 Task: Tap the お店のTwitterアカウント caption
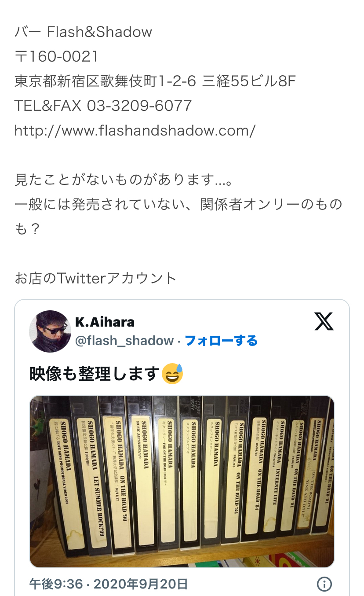[96, 278]
